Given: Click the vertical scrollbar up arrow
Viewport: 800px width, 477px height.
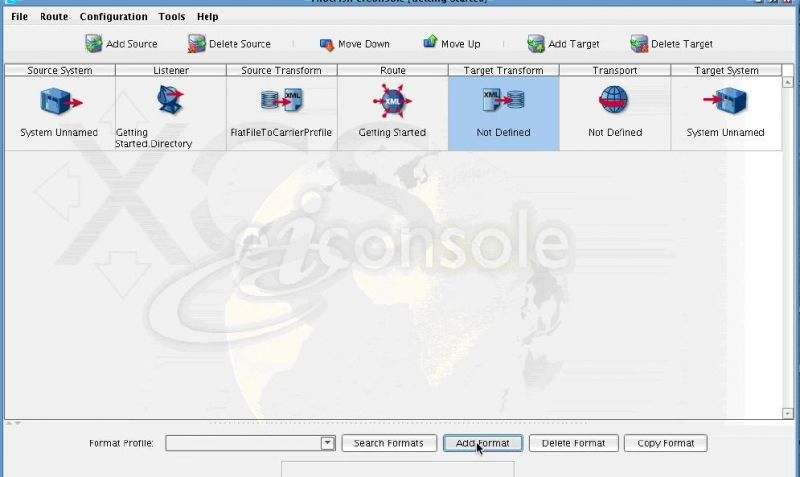Looking at the screenshot, I should pos(787,82).
